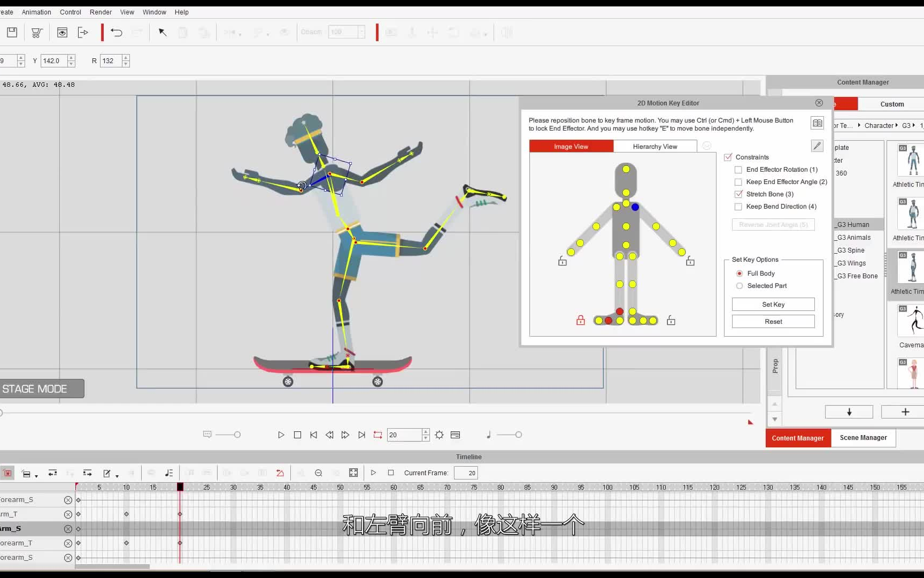Open the Content Store cart icon

point(36,32)
